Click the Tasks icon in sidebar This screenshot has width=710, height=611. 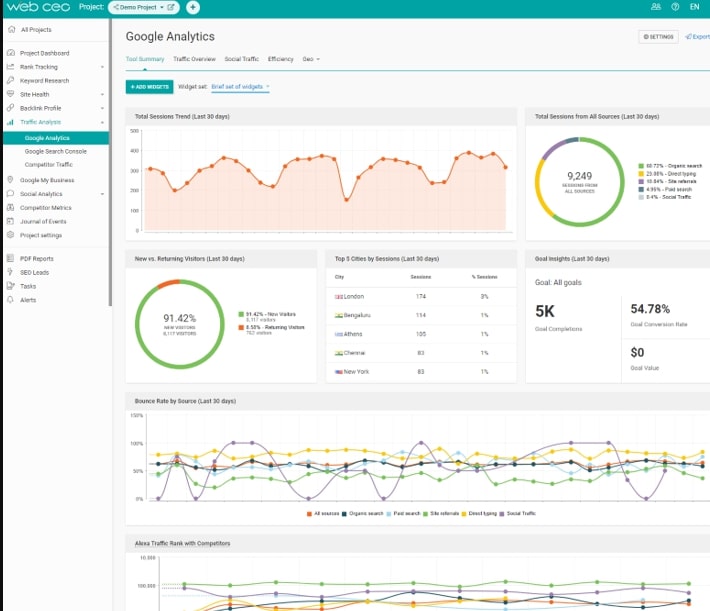tap(11, 286)
